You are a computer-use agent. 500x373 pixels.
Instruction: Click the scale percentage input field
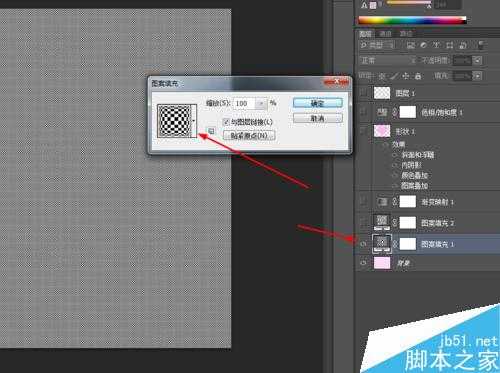[244, 103]
